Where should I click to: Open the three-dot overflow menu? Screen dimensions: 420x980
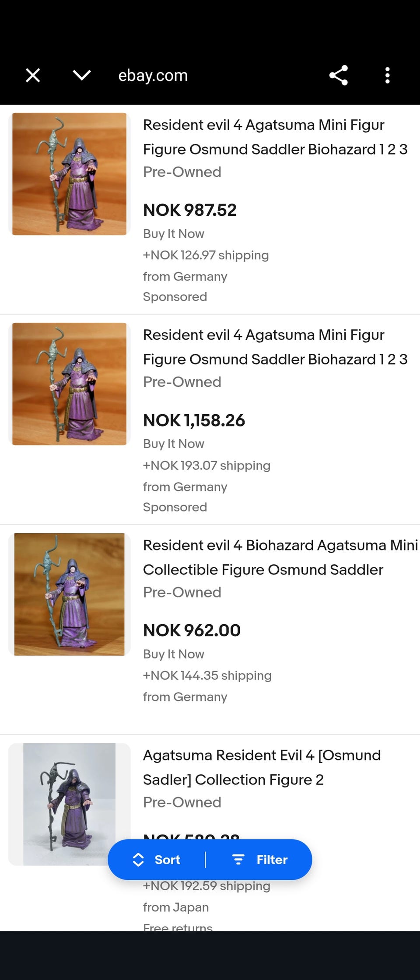point(387,75)
